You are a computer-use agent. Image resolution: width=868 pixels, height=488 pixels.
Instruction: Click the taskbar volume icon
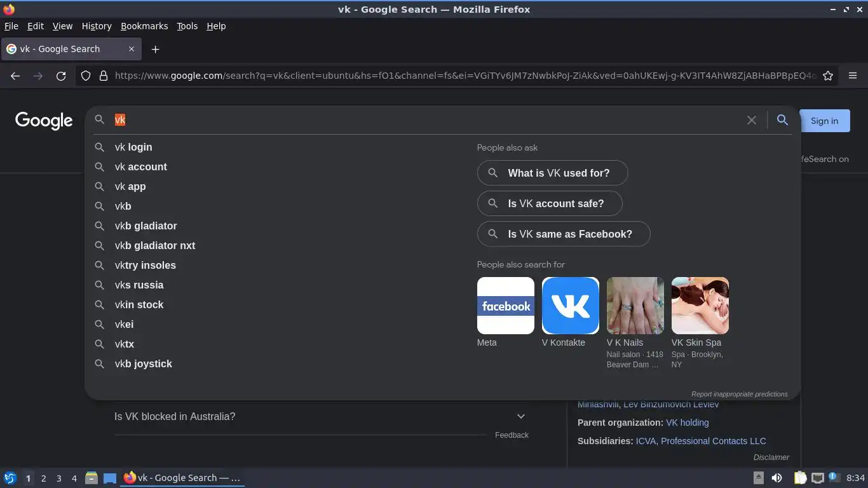point(776,478)
